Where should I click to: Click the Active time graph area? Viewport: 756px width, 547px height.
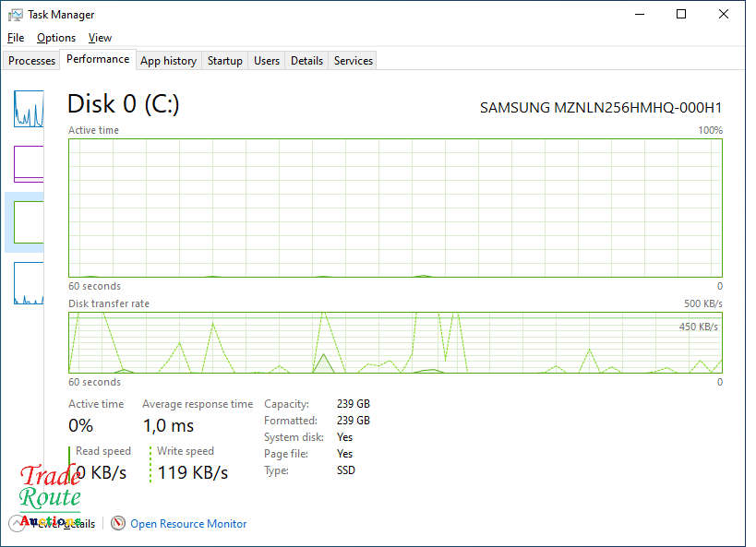click(x=395, y=208)
